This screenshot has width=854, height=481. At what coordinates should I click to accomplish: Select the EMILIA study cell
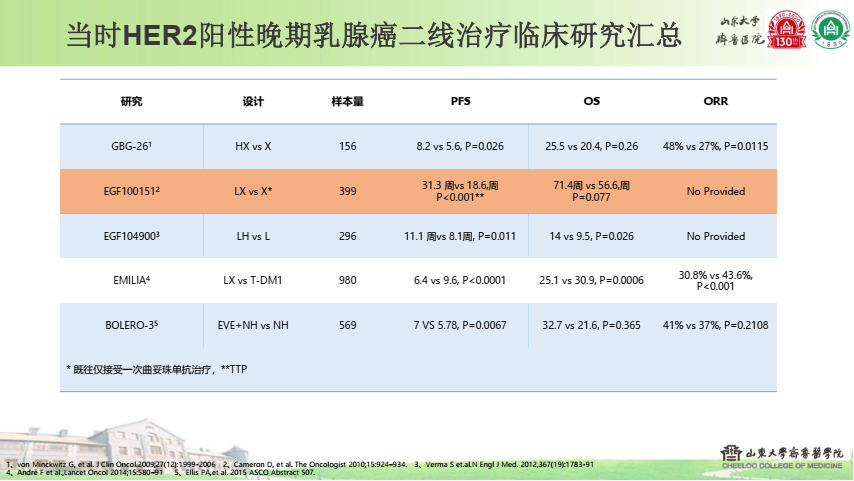[131, 280]
